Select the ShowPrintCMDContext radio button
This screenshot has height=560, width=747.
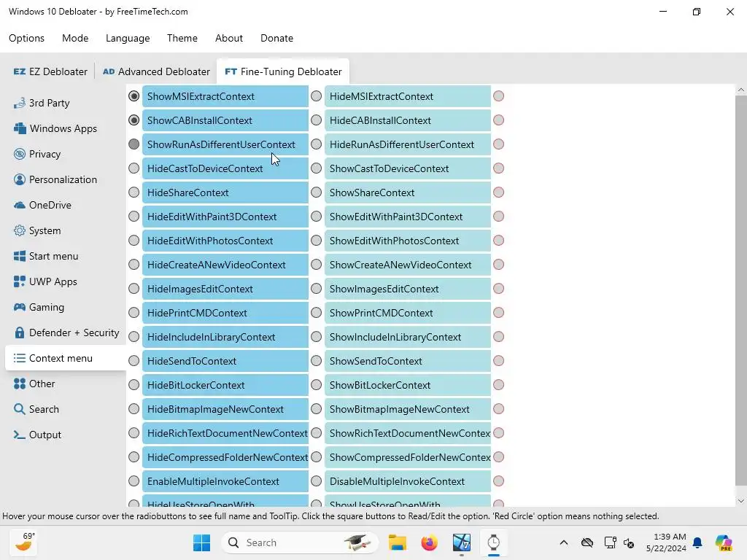point(317,312)
